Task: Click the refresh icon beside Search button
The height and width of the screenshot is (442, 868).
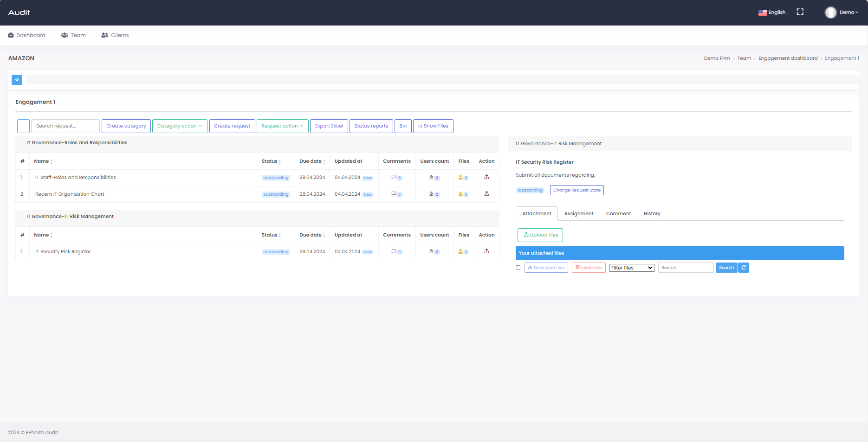Action: [x=744, y=268]
